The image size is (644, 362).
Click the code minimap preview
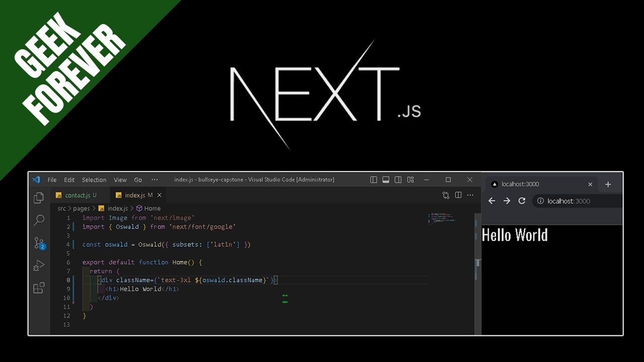click(x=442, y=218)
